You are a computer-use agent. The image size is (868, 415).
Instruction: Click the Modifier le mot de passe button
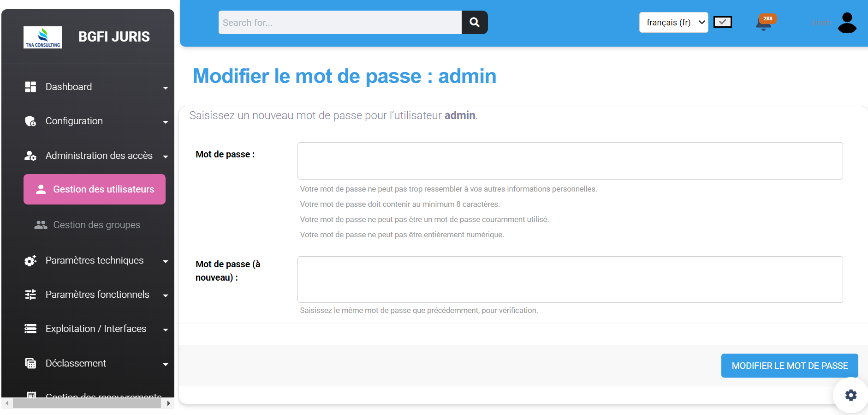click(789, 366)
